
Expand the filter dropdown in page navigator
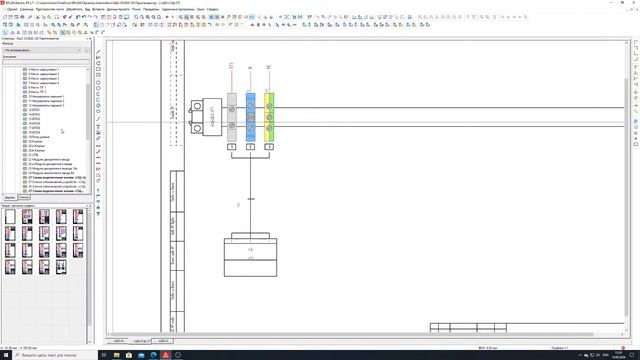pyautogui.click(x=79, y=50)
